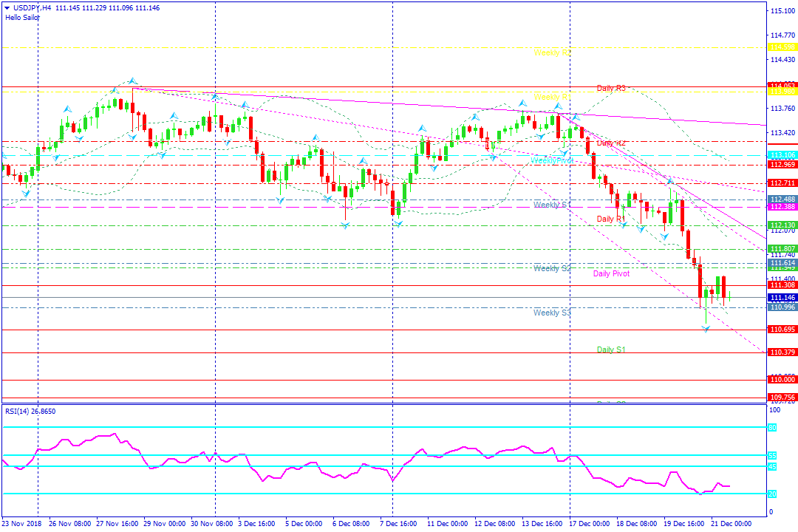Click the green 112.130 price tag
This screenshot has width=798, height=532.
point(782,225)
